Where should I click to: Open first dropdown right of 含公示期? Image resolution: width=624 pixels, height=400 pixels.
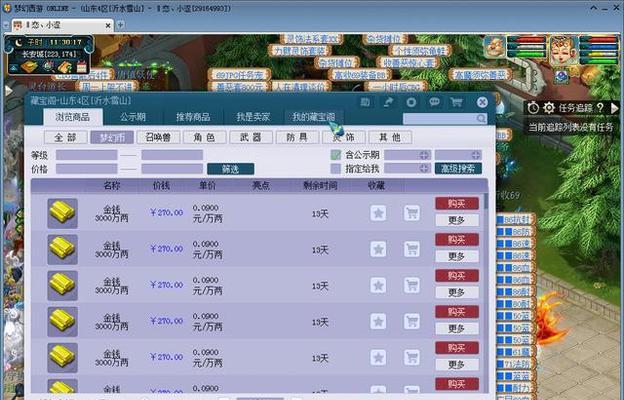click(408, 155)
